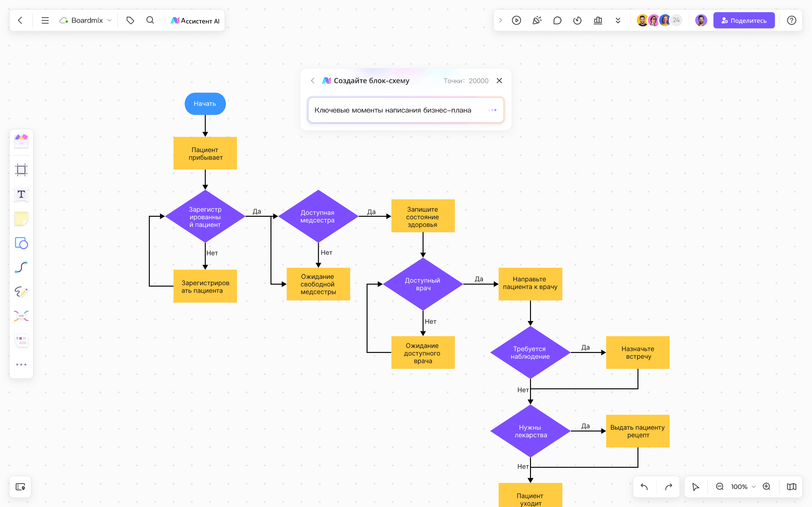This screenshot has width=812, height=507.
Task: Pick the Connector tool from the sidebar
Action: click(x=21, y=267)
